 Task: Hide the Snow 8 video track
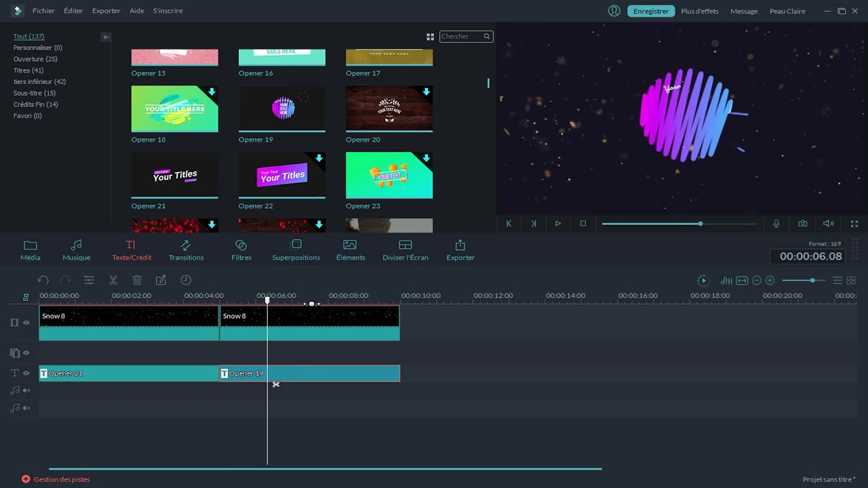click(26, 323)
